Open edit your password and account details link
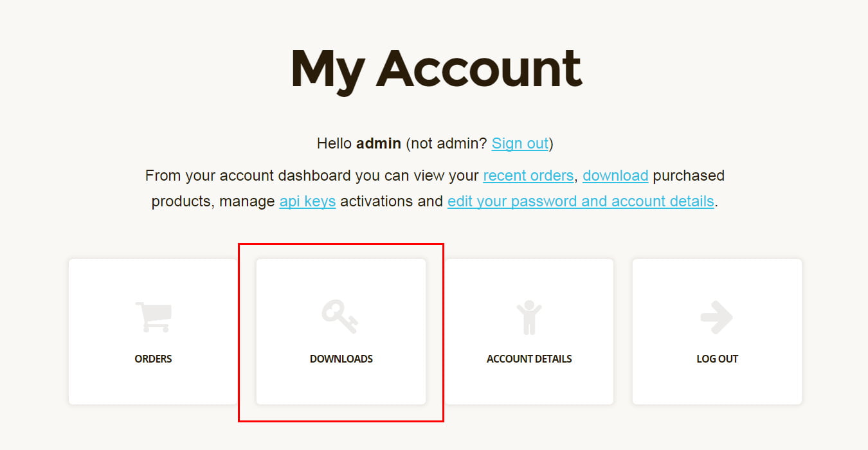Screen dimensions: 868x450 point(581,201)
